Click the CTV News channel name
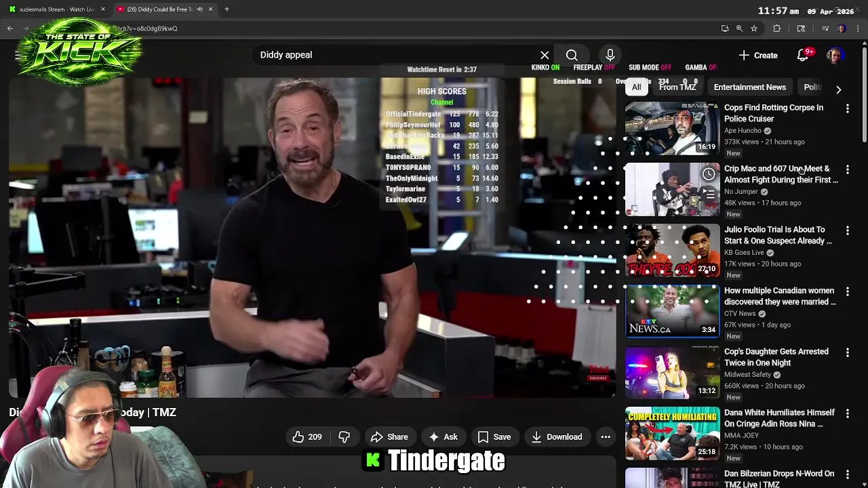The width and height of the screenshot is (868, 488). (740, 314)
